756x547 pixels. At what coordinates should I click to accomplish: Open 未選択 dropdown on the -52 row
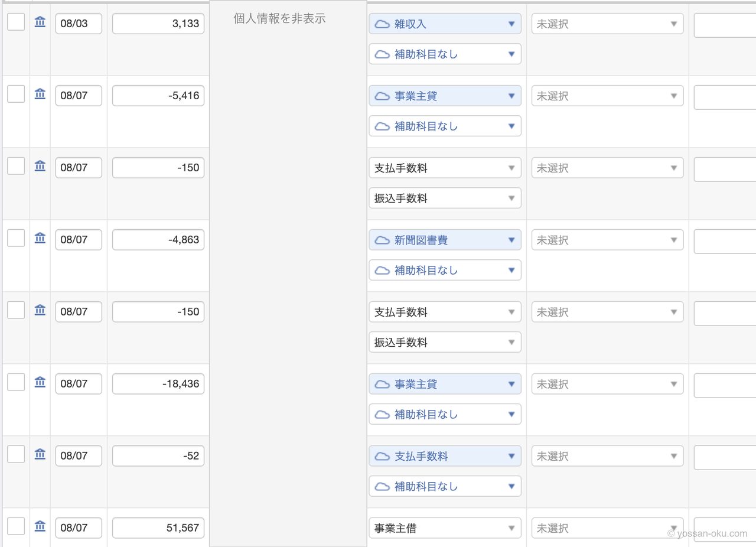click(607, 457)
